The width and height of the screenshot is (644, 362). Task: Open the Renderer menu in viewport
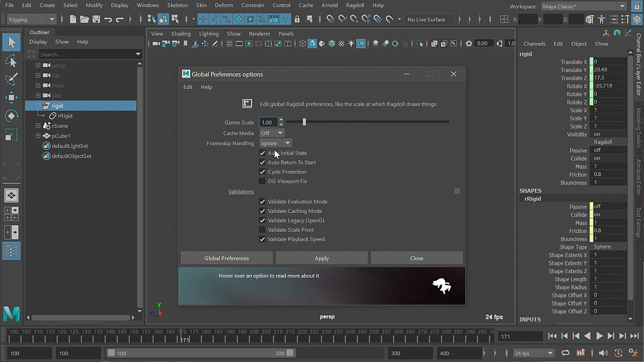[259, 34]
